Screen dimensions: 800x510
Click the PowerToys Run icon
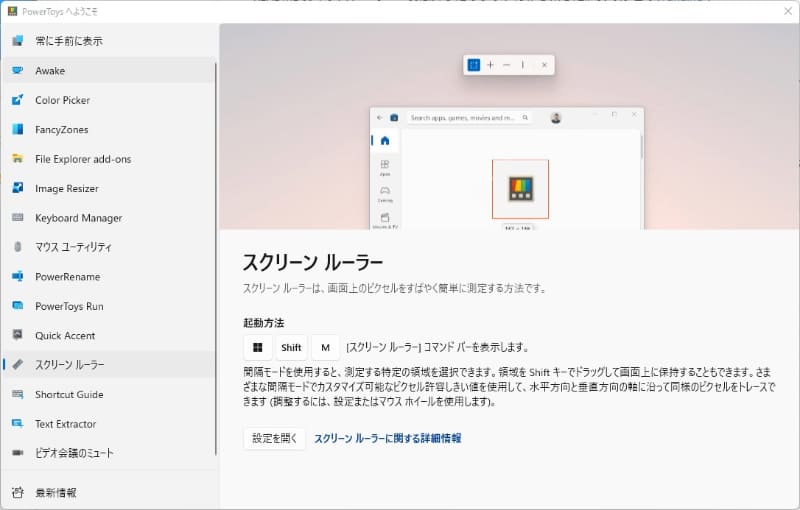click(17, 306)
